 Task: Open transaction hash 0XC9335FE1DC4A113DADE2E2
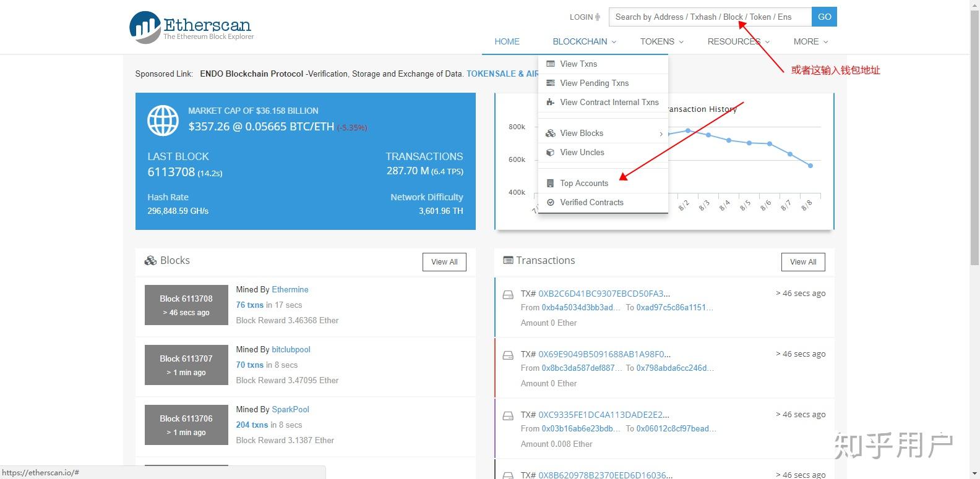604,415
